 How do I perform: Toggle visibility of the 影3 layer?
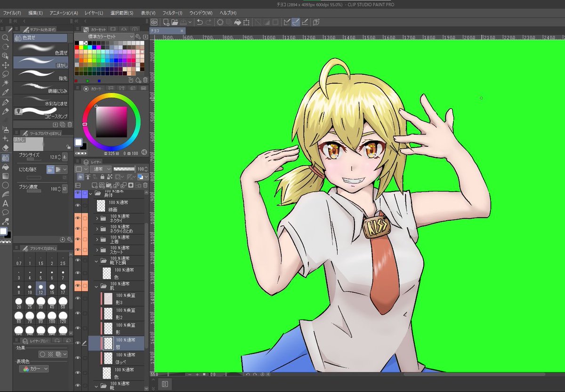click(78, 299)
